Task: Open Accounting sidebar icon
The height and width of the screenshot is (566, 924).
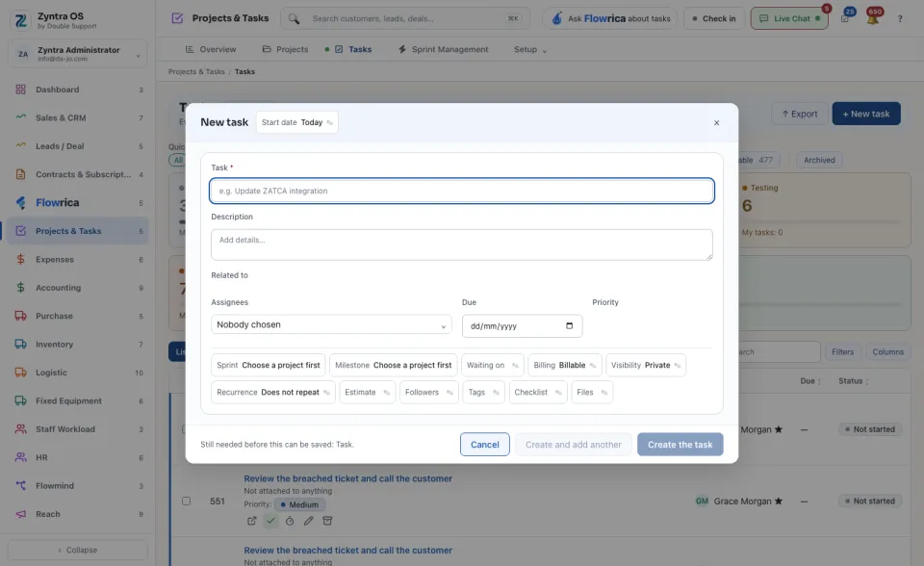Action: [20, 288]
